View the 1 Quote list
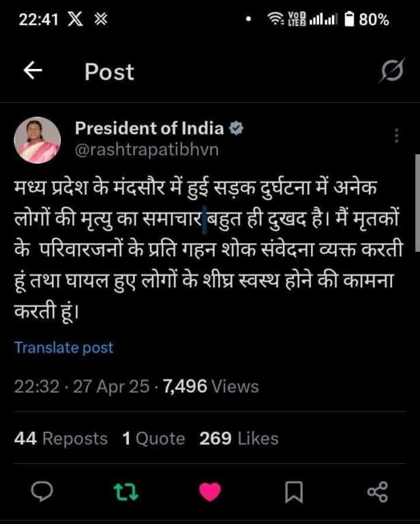420x524 pixels. [x=153, y=439]
